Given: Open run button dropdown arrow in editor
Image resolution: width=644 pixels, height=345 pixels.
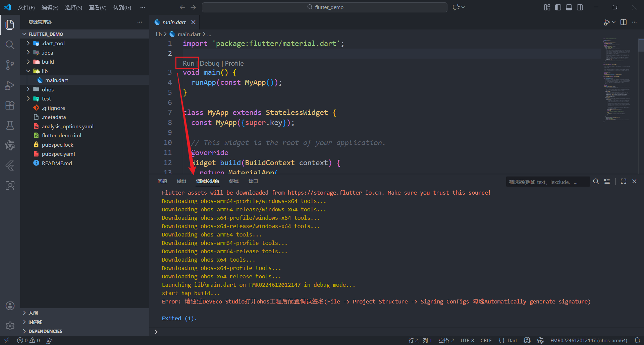Looking at the screenshot, I should point(614,22).
